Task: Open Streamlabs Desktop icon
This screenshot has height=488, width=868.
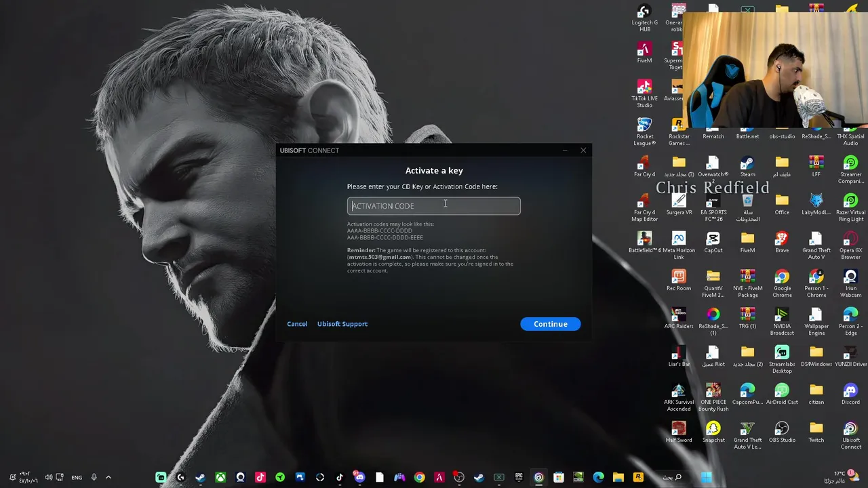Action: pyautogui.click(x=782, y=360)
